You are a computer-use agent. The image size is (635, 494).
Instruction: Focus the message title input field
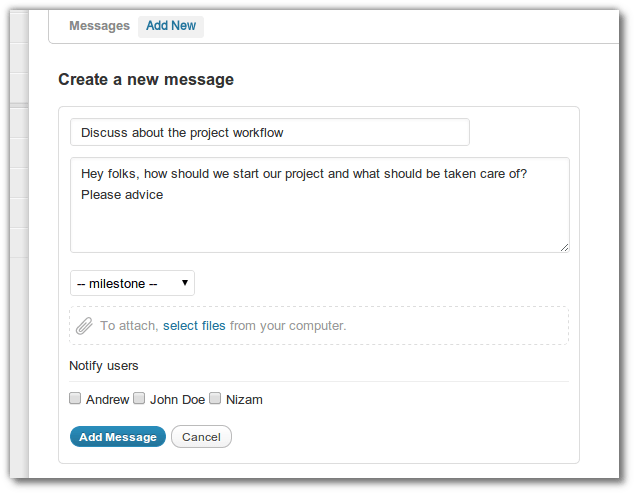coord(270,132)
